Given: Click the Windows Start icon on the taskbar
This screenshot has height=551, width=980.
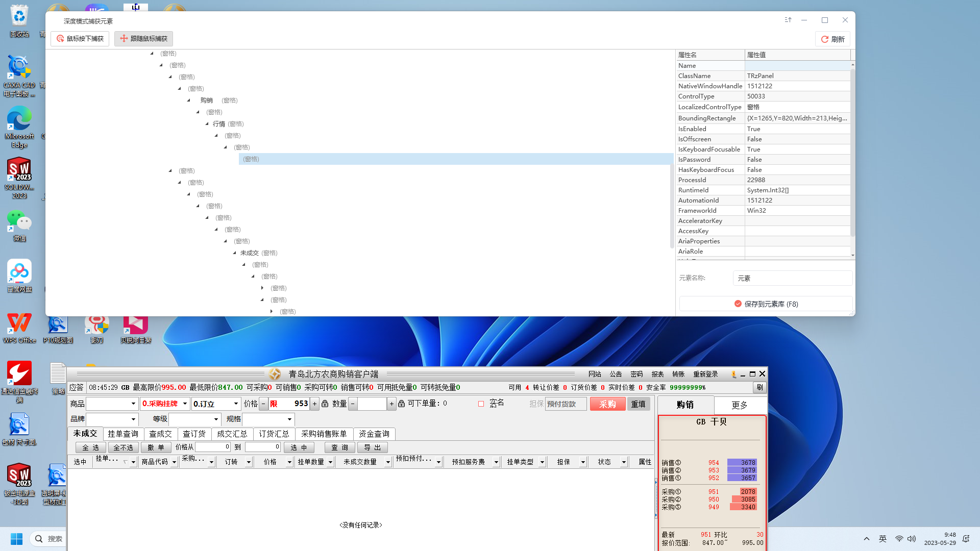Looking at the screenshot, I should [16, 539].
